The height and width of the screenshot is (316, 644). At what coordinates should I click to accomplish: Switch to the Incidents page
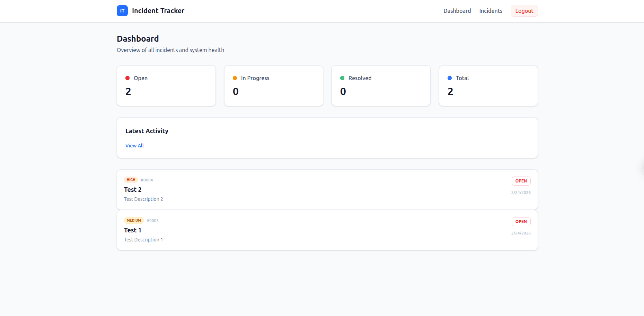(x=491, y=11)
